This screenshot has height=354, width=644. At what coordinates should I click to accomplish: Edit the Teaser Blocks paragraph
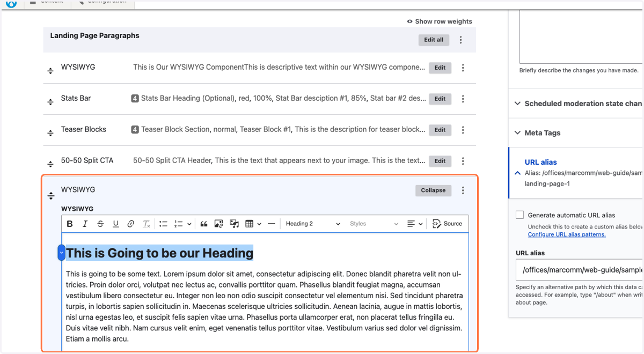[440, 130]
